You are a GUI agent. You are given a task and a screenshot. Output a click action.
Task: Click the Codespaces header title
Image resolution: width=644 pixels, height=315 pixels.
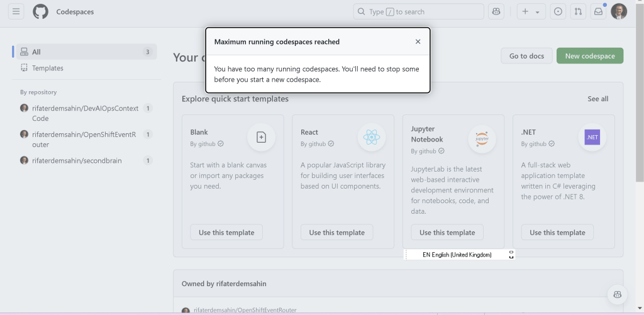pos(75,12)
